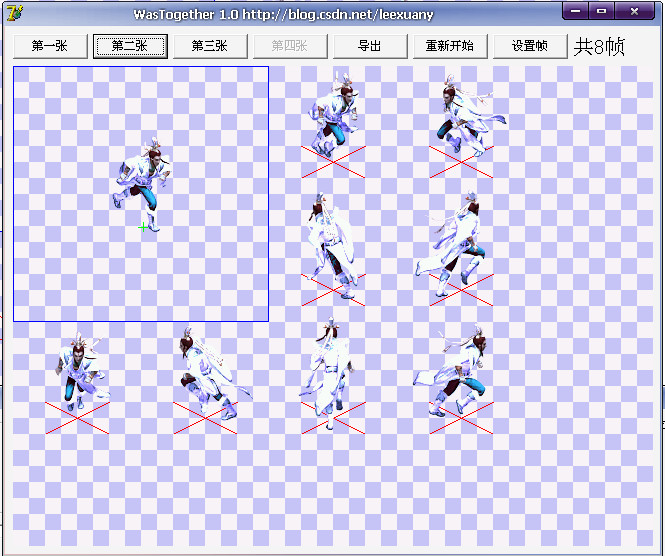Select bottom-left forward-leaning sprite frame
The image size is (665, 556).
pyautogui.click(x=81, y=372)
